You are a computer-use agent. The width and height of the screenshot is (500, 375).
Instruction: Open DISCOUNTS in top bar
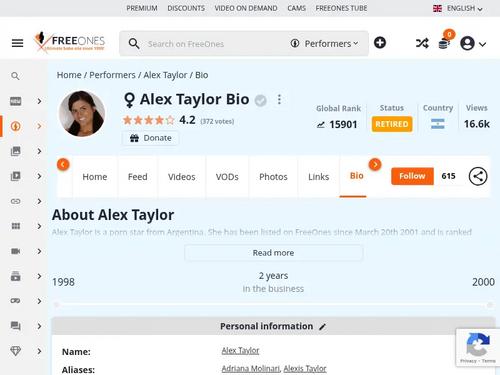pyautogui.click(x=186, y=8)
